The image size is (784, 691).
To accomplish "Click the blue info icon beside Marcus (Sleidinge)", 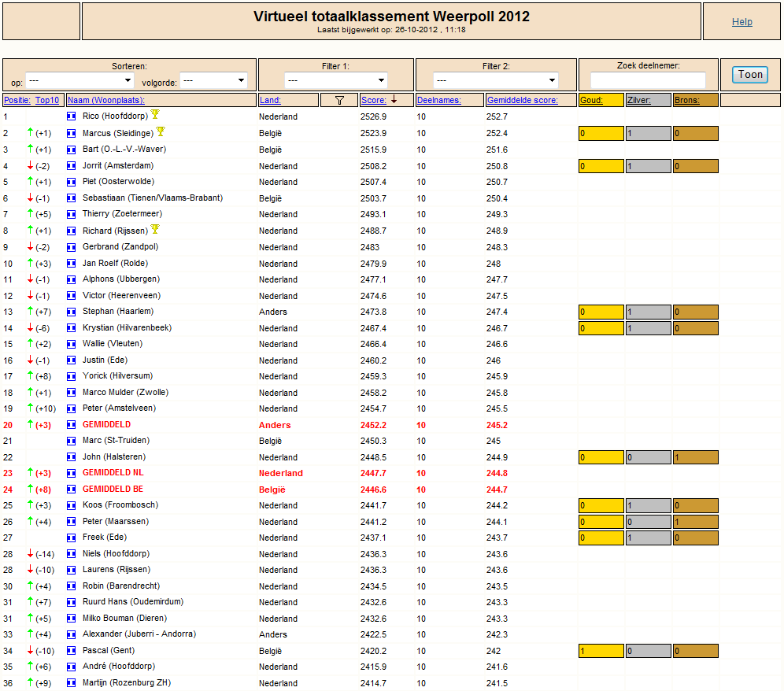I will [72, 133].
